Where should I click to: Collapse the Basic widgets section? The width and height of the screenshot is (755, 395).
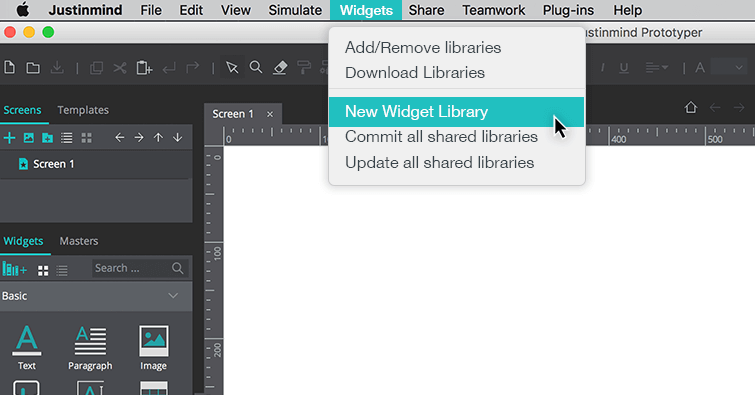pyautogui.click(x=173, y=295)
